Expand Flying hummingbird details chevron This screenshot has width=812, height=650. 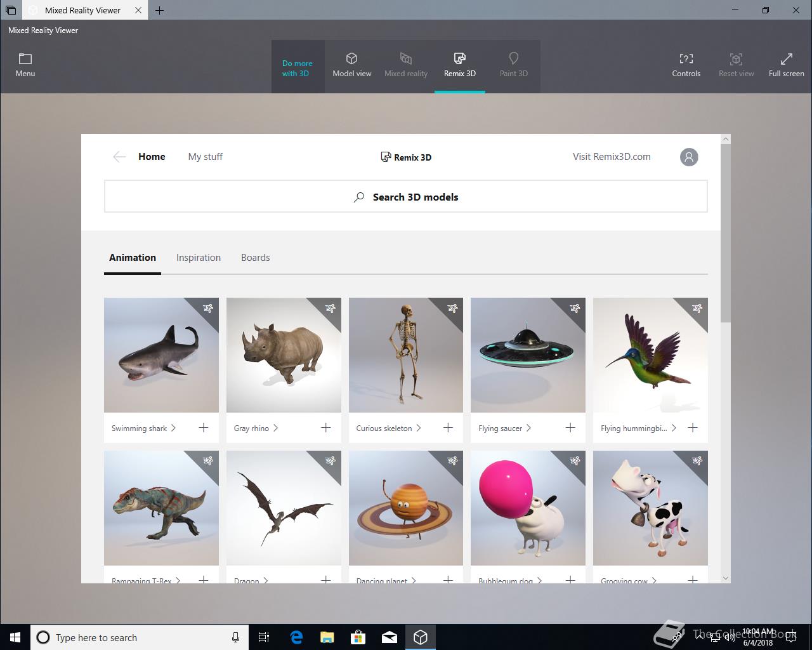pos(674,428)
